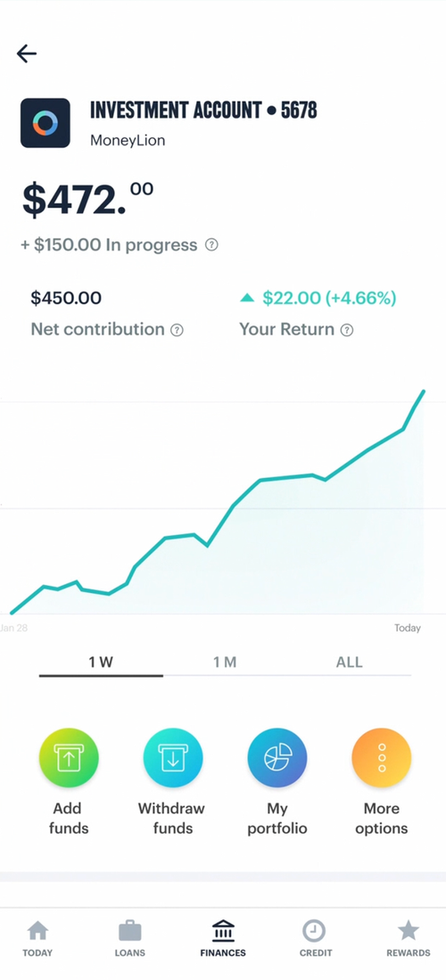The image size is (446, 980).
Task: Show Your Return info tooltip
Action: point(346,330)
